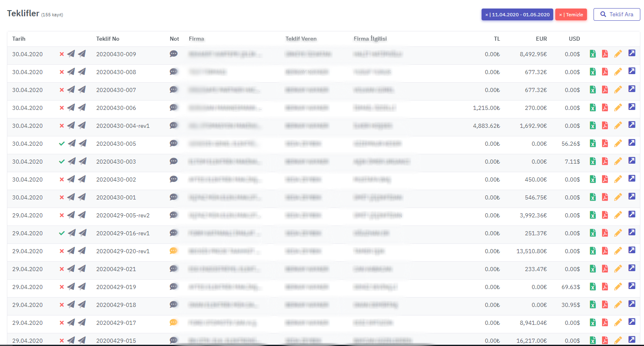Open the Teklif Ara search button
The height and width of the screenshot is (346, 644).
(616, 15)
